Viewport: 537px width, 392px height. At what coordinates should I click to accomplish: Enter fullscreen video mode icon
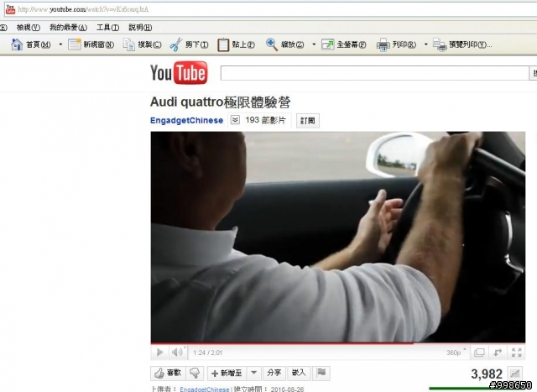517,353
